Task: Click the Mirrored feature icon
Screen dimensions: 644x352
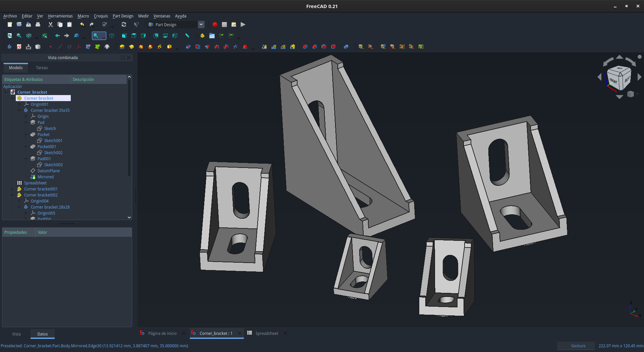Action: pos(265,47)
